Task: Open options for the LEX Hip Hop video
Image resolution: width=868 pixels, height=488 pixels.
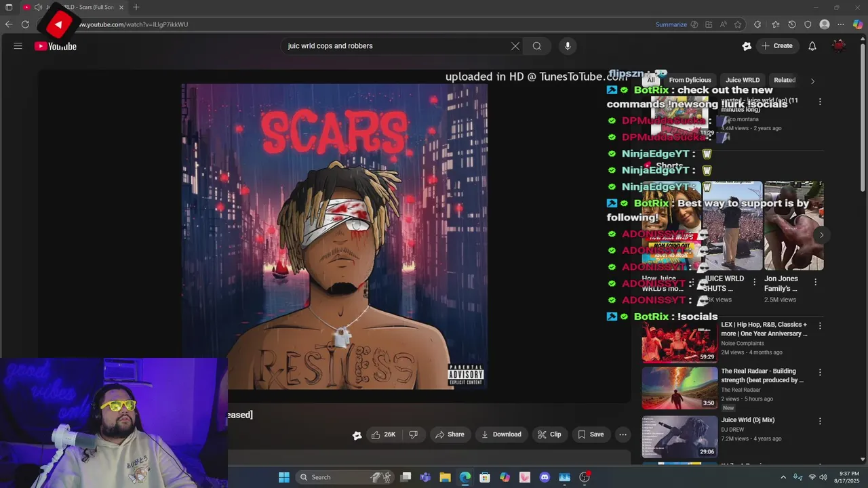Action: pos(820,326)
